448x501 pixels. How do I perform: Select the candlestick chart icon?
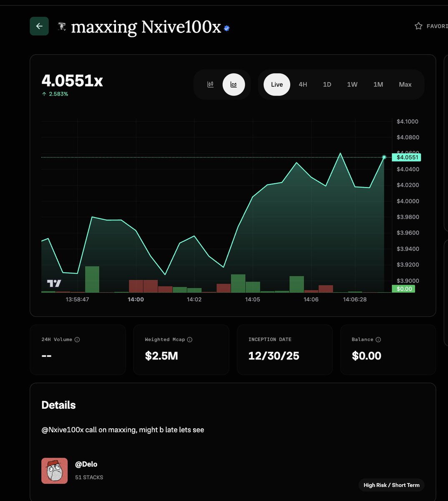click(210, 84)
